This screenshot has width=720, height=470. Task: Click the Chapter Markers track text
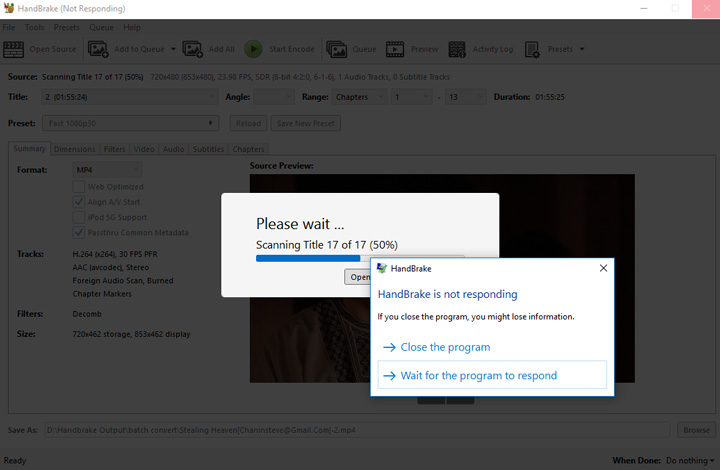[102, 294]
